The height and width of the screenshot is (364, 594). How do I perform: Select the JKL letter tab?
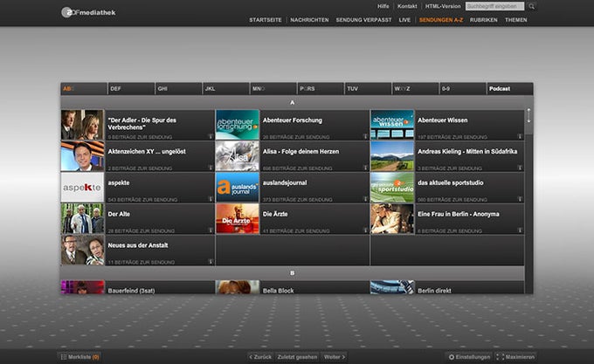pos(225,89)
